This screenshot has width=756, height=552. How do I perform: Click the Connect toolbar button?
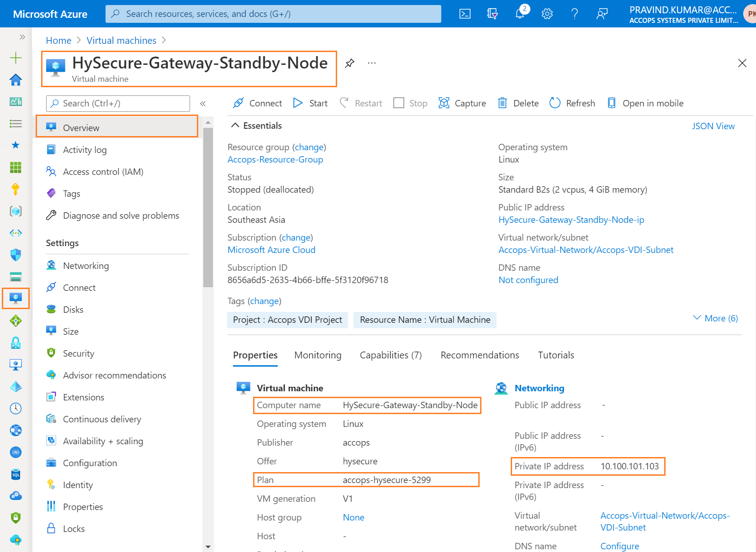point(257,103)
